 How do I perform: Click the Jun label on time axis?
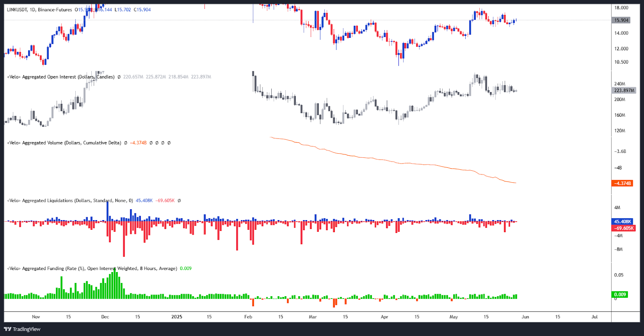click(x=525, y=317)
